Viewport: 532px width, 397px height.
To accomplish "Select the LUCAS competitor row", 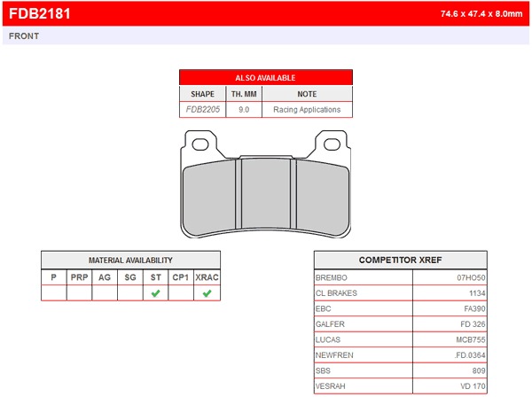I will pos(401,339).
